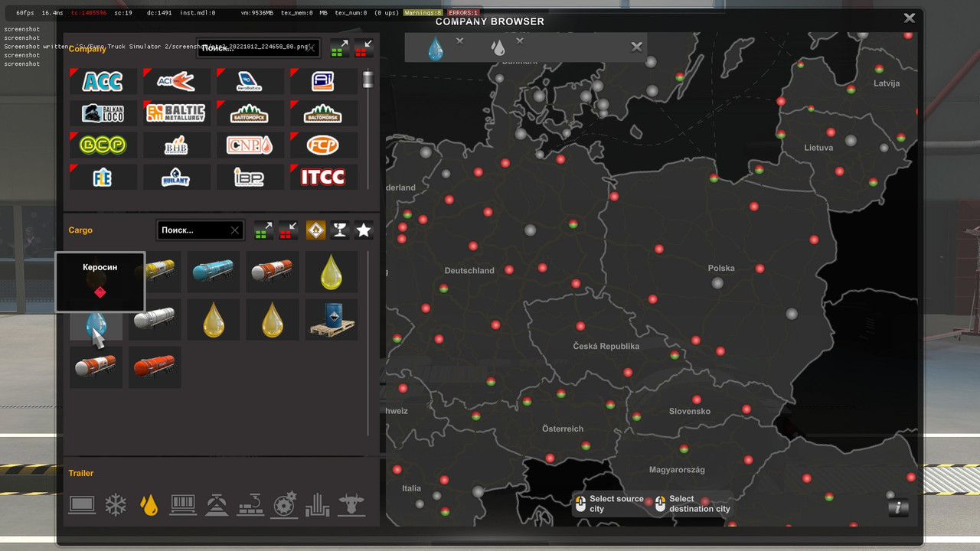Viewport: 980px width, 551px height.
Task: Clear the Company search field
Action: click(311, 48)
